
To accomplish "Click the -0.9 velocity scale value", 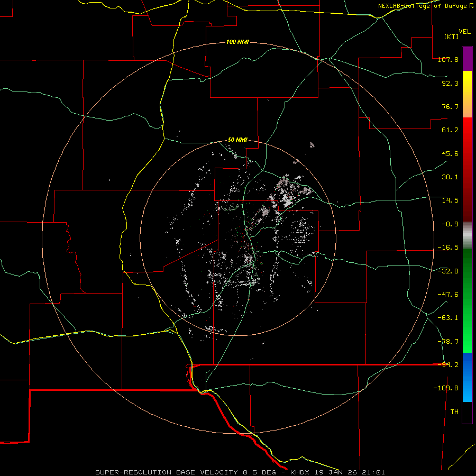I will tap(450, 224).
